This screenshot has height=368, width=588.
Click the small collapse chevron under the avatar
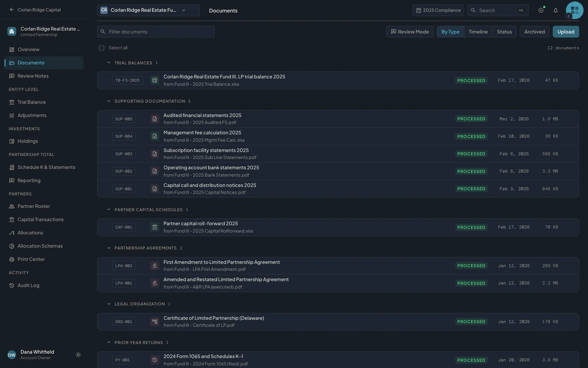(x=569, y=16)
